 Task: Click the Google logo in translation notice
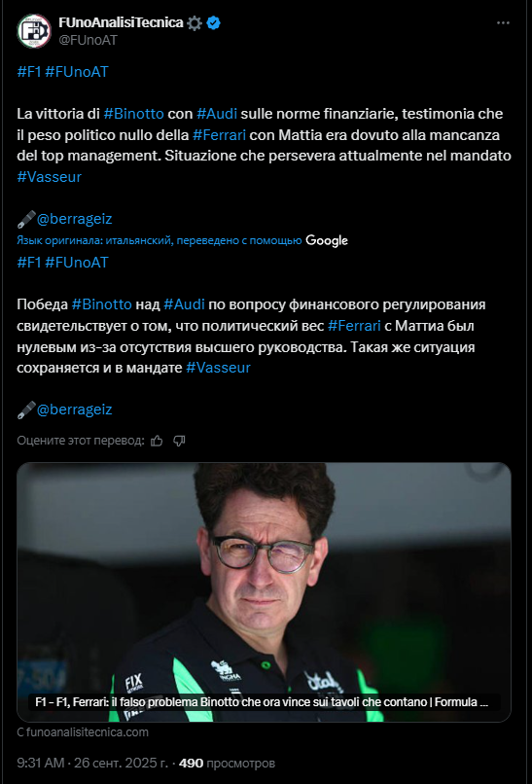point(327,240)
